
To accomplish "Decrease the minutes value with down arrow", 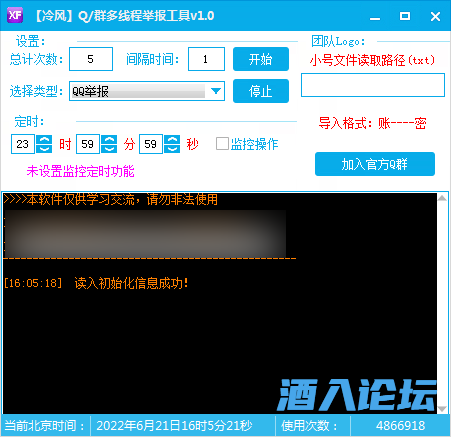I will point(109,148).
